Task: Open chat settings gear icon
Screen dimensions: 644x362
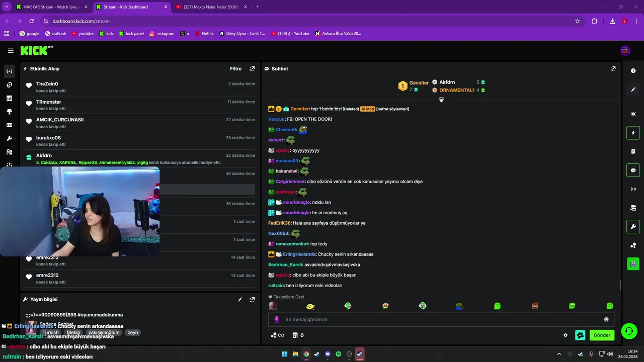Action: pos(566,335)
